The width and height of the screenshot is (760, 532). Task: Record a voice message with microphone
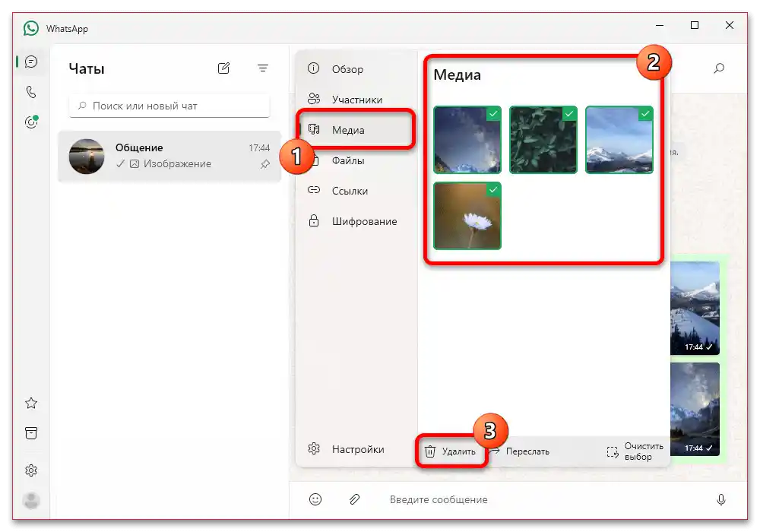click(721, 499)
